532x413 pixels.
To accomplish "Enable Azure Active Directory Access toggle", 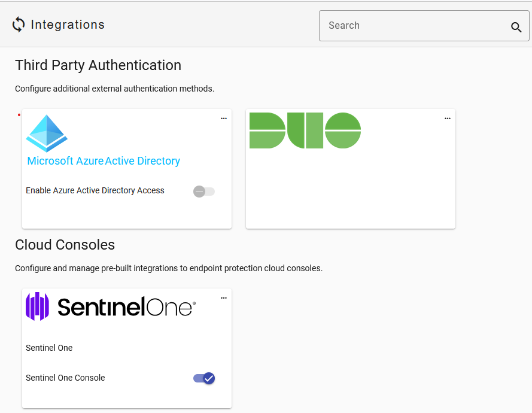I will [x=203, y=192].
